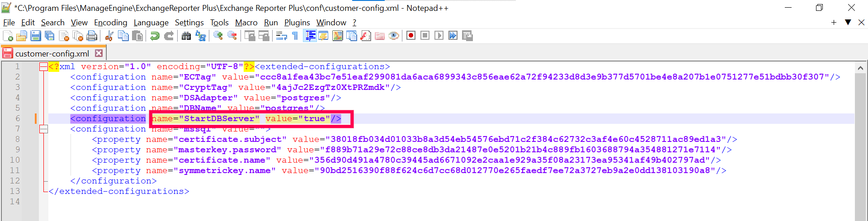868x221 pixels.
Task: Toggle synchronized vertical scrolling
Action: [x=250, y=36]
